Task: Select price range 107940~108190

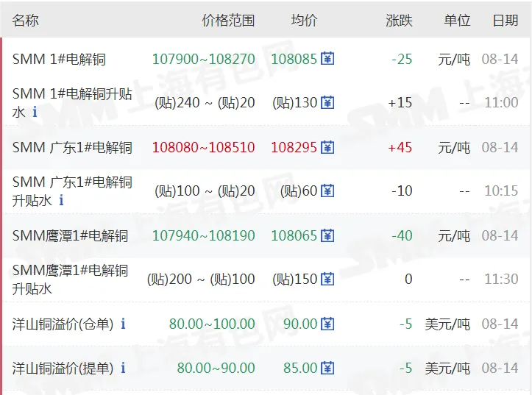Action: pyautogui.click(x=204, y=235)
